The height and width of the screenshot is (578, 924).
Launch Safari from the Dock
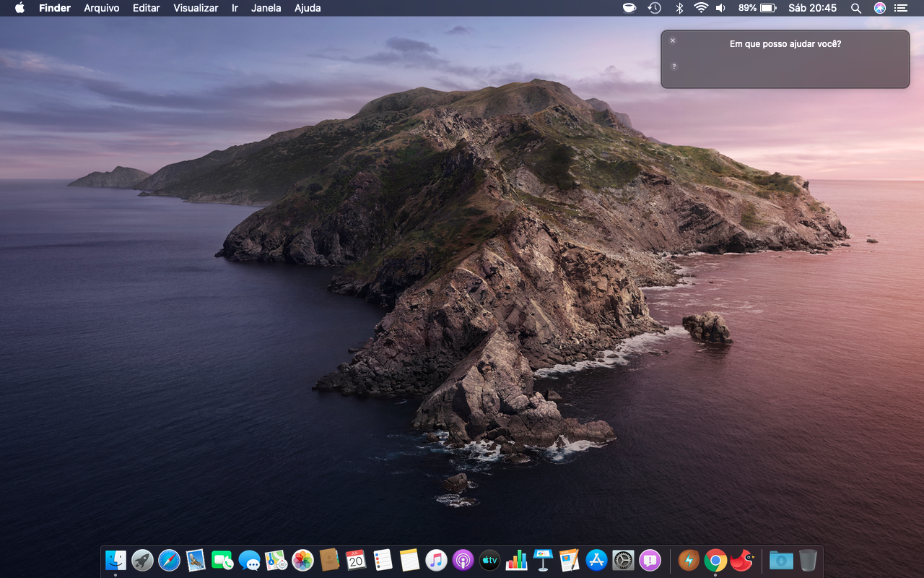tap(169, 560)
